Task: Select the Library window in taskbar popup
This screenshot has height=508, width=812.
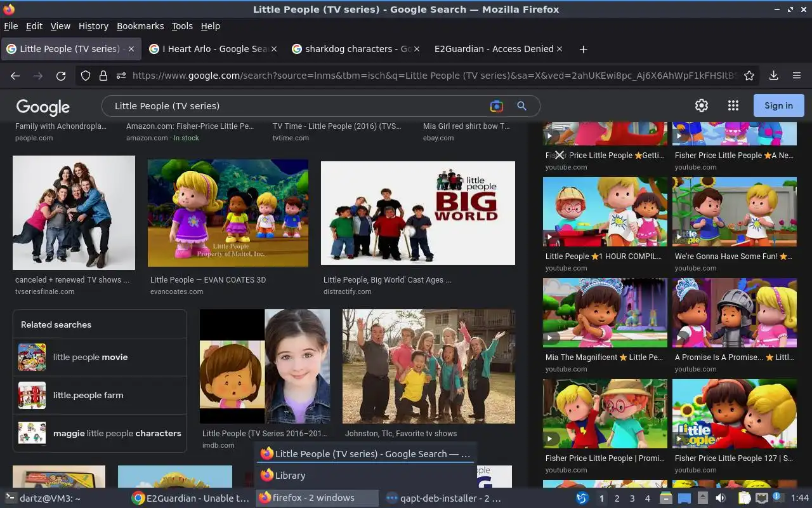Action: [366, 475]
